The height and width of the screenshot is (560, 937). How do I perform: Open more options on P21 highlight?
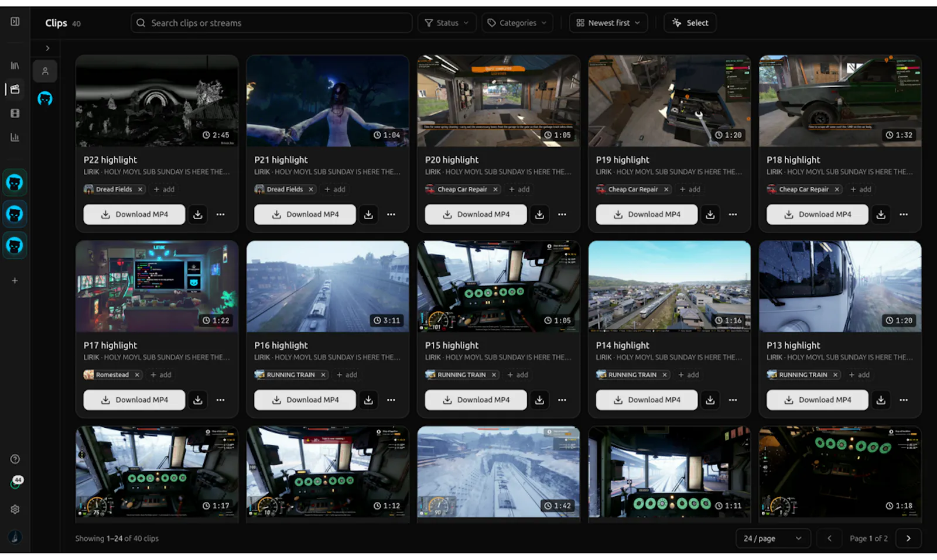(391, 215)
